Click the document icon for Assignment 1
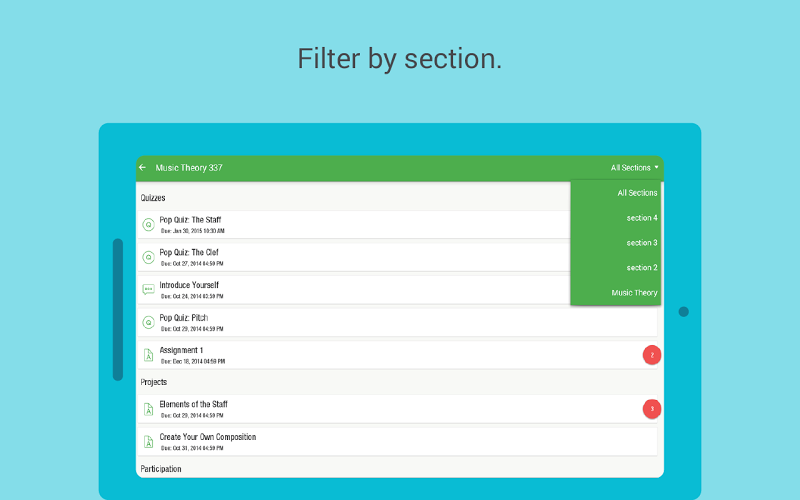Image resolution: width=800 pixels, height=500 pixels. coord(148,354)
